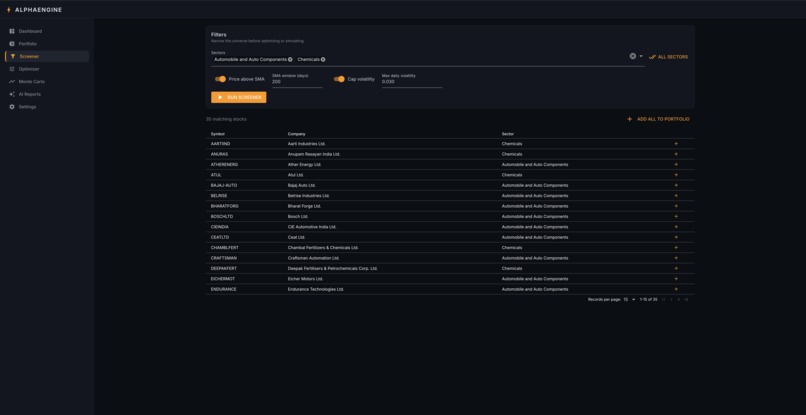Add EICHERMOT with plus icon
The height and width of the screenshot is (415, 806).
click(676, 279)
